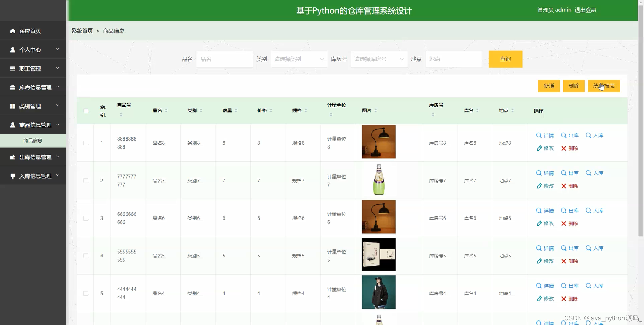This screenshot has height=325, width=644.
Task: Check the row 5 checkbox for 品名4
Action: pyautogui.click(x=86, y=293)
